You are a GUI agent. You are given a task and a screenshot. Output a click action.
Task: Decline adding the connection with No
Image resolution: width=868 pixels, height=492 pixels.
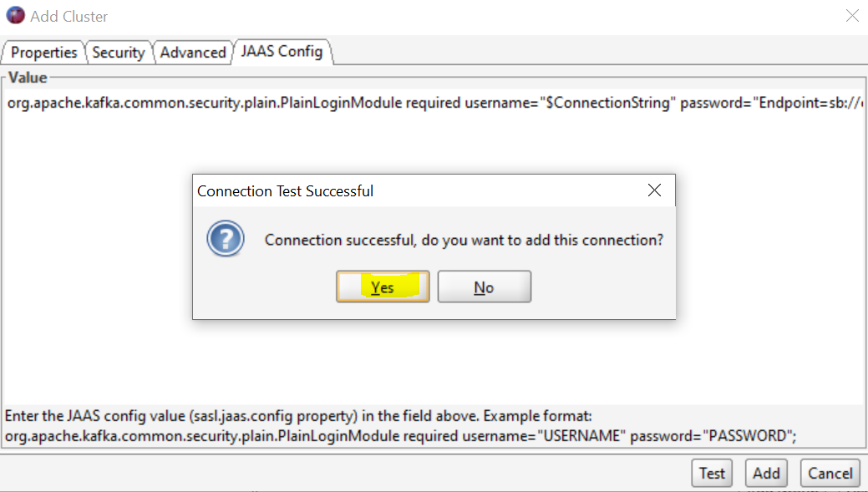(x=484, y=287)
